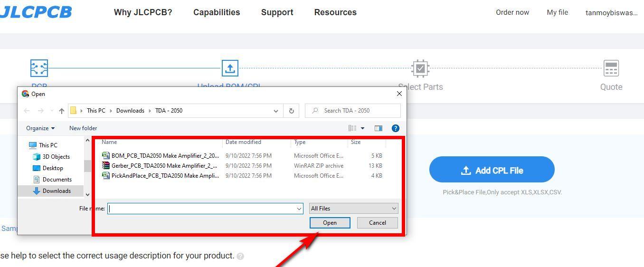The height and width of the screenshot is (267, 644).
Task: Select Downloads in navigation tree
Action: click(57, 191)
